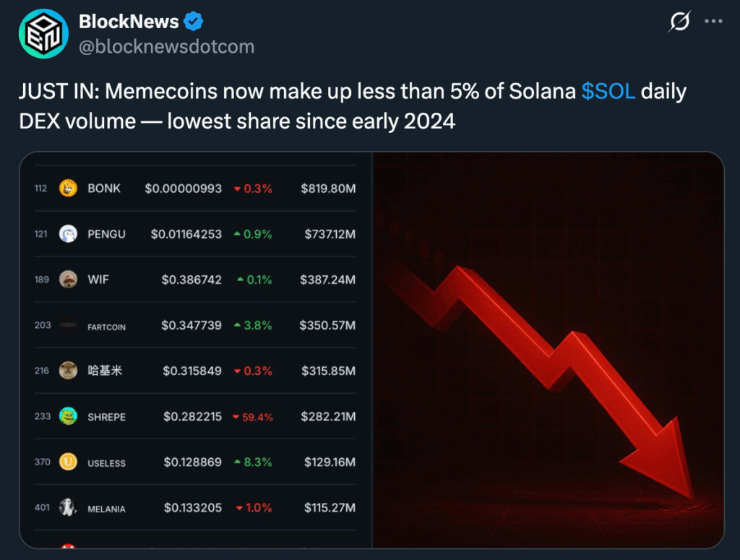Click the BlockNews profile avatar

(x=43, y=34)
